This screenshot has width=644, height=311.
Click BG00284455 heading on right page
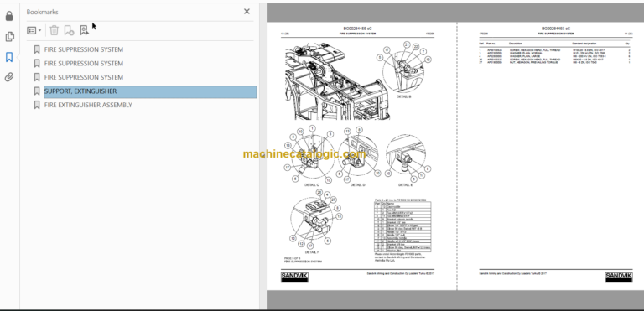(x=556, y=29)
